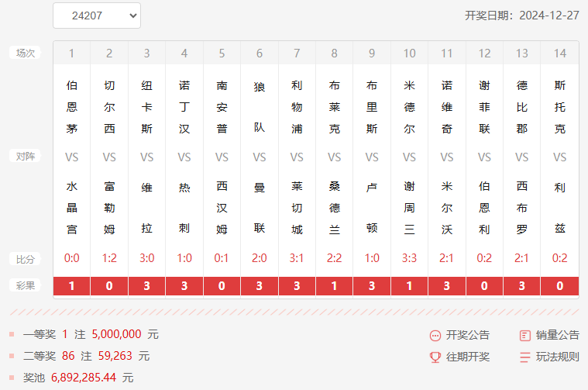Click home team 狼队 in match 6
Viewport: 588px width, 390px height.
[x=259, y=107]
